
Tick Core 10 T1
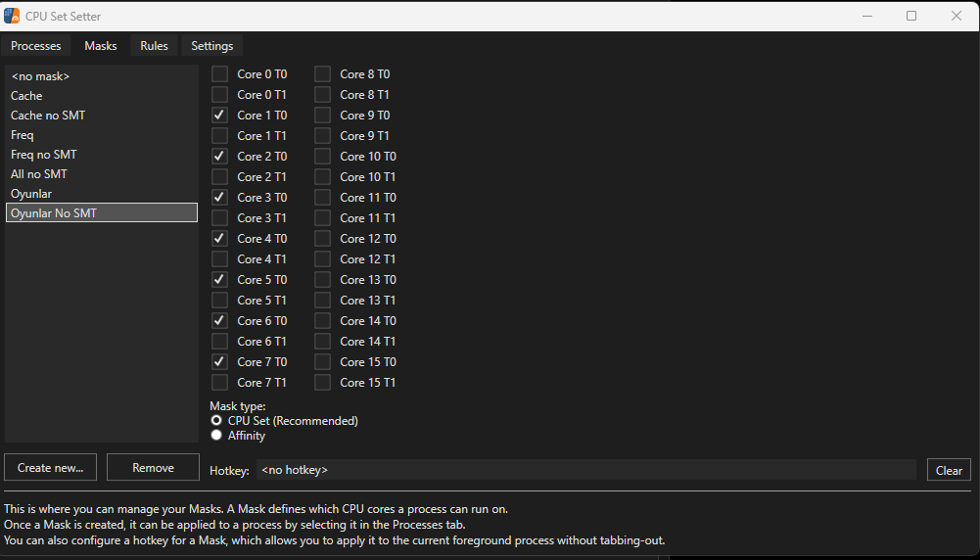[322, 177]
